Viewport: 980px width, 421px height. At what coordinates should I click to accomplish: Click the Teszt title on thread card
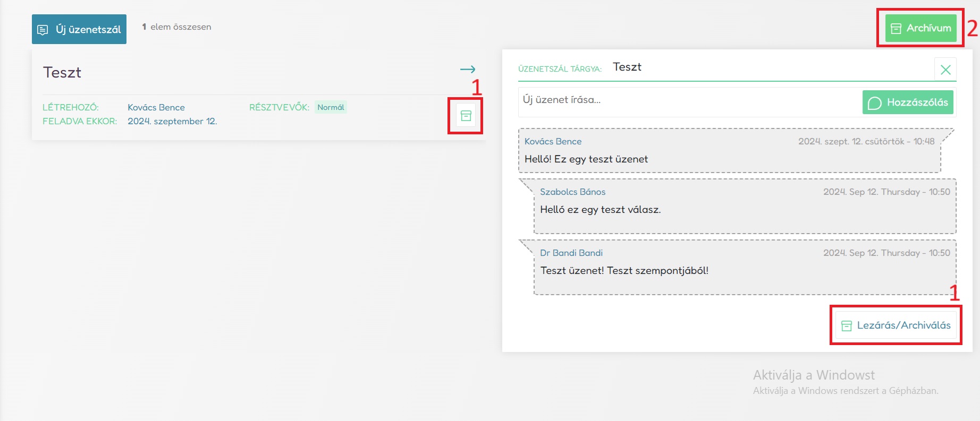[x=62, y=72]
